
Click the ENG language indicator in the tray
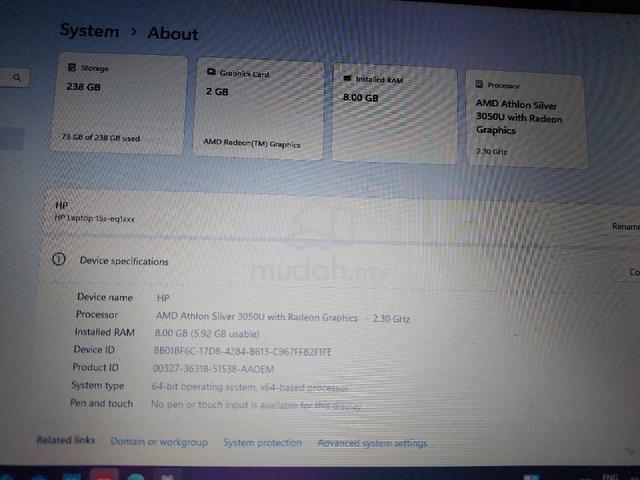tap(610, 477)
